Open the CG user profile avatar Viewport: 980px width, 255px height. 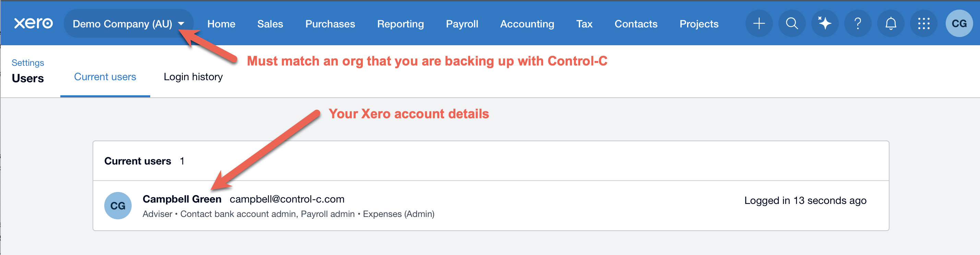(959, 24)
